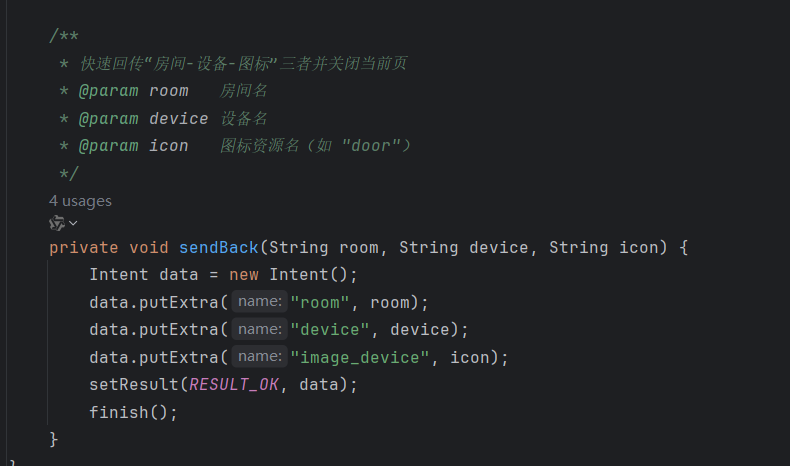This screenshot has height=466, width=790.
Task: Click the "image_device" string literal
Action: coord(360,357)
